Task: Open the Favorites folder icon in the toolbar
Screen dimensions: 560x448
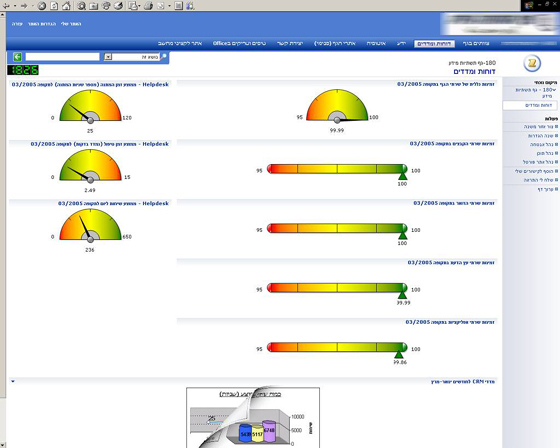Action: click(x=94, y=6)
